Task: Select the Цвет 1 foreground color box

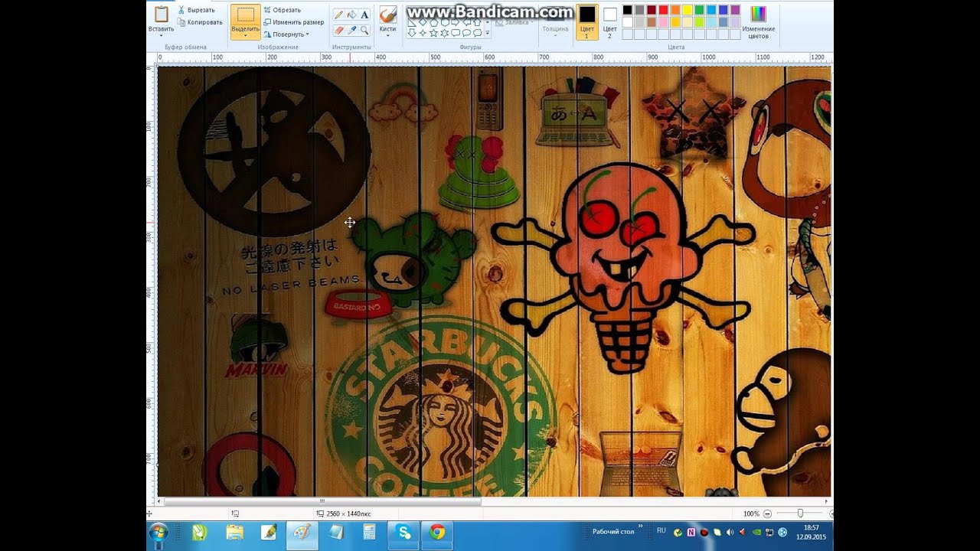Action: 587,21
